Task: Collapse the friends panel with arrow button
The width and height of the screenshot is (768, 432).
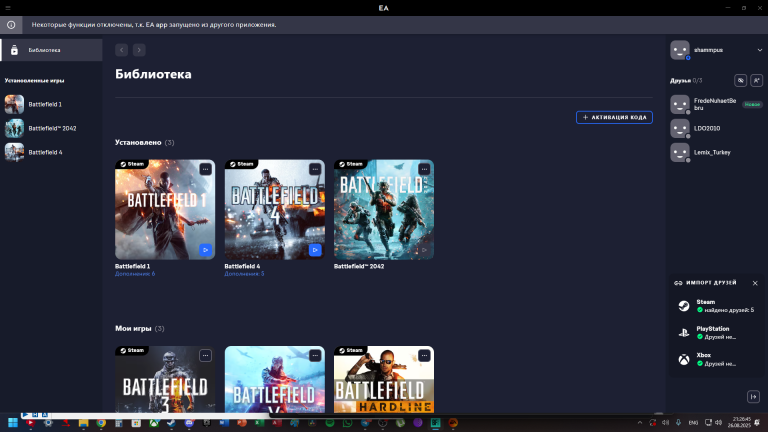Action: (753, 397)
